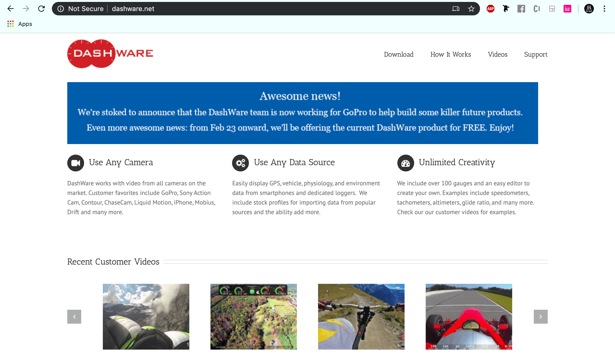Click the next arrow on the video carousel
This screenshot has width=615, height=364.
tap(541, 317)
